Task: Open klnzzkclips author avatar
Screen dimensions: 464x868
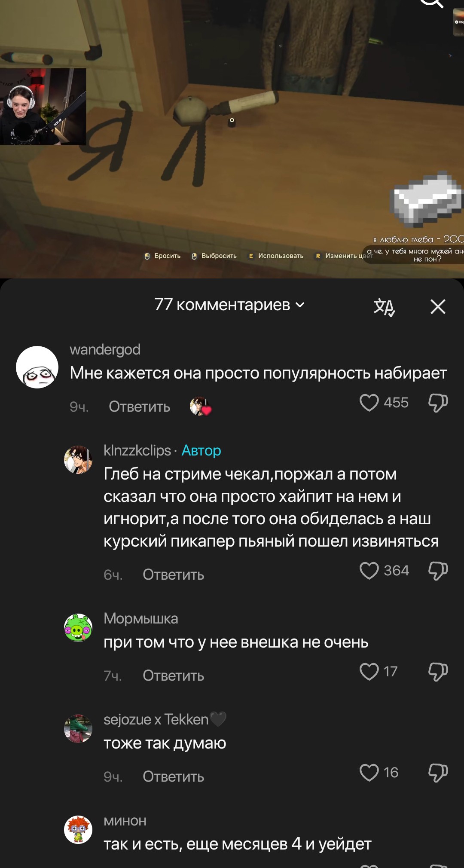Action: coord(78,460)
